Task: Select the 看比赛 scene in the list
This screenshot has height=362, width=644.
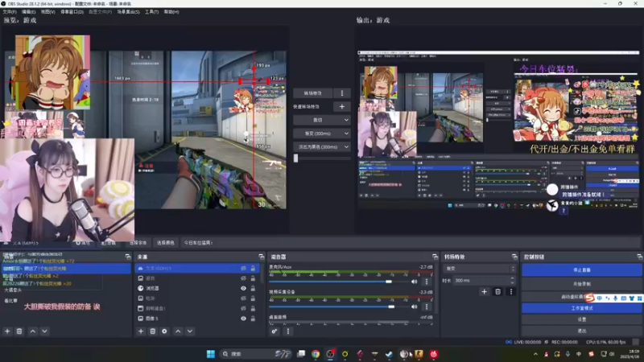Action: pos(10,301)
